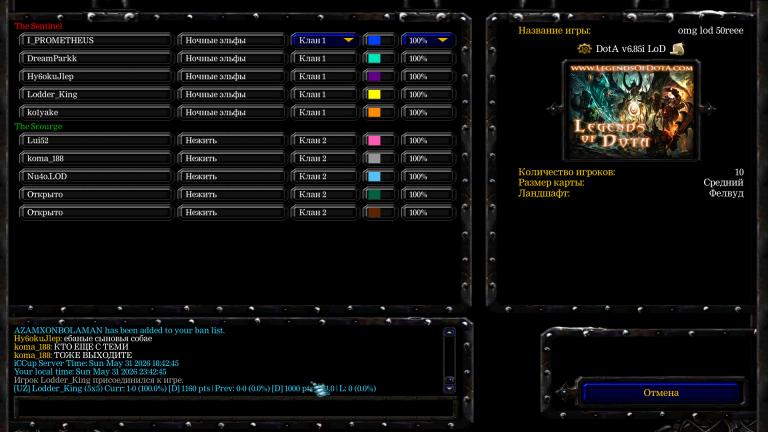Viewport: 768px width, 432px height.
Task: Click the Hy6okuJlep player slot
Action: (96, 76)
